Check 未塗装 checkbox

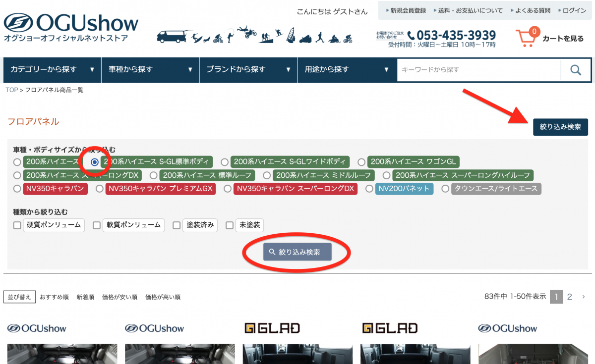tap(230, 225)
